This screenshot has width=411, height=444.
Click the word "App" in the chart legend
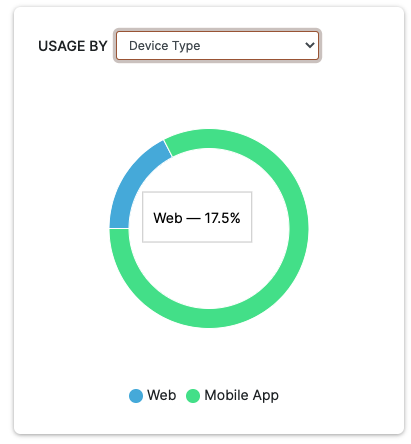266,396
